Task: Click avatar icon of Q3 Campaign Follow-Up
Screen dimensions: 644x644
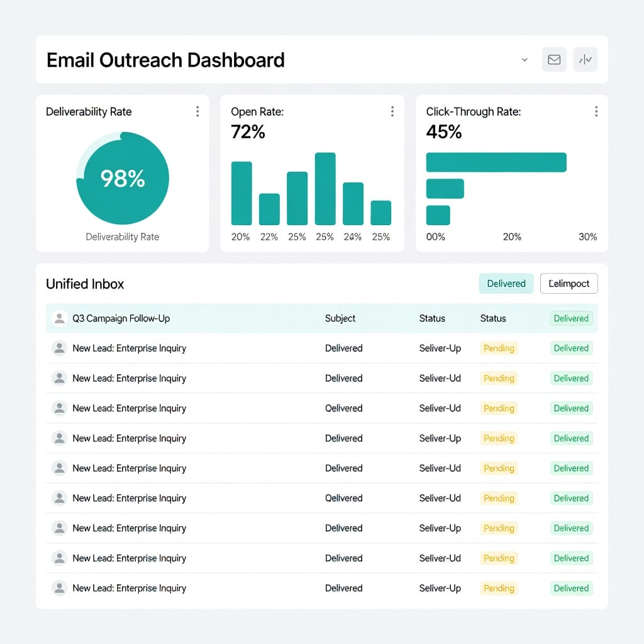Action: (x=59, y=318)
